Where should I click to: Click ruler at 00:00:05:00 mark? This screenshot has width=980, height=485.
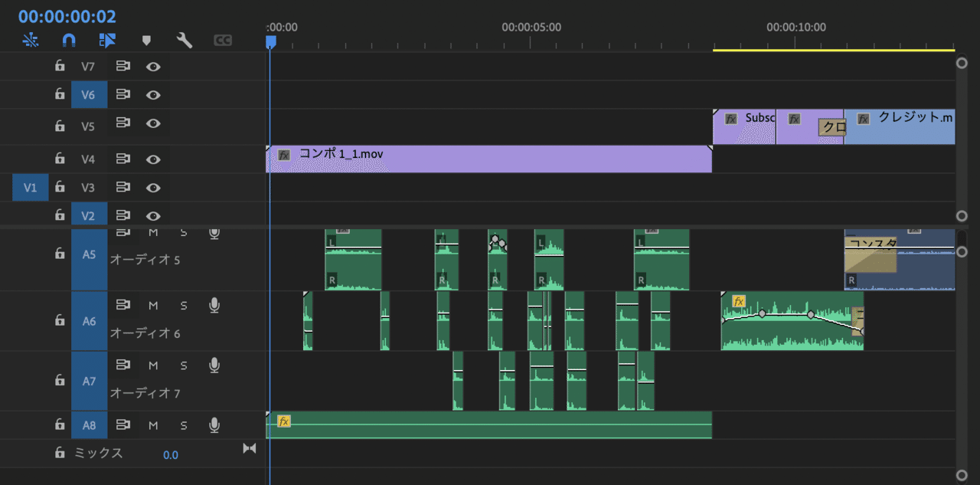(531, 28)
